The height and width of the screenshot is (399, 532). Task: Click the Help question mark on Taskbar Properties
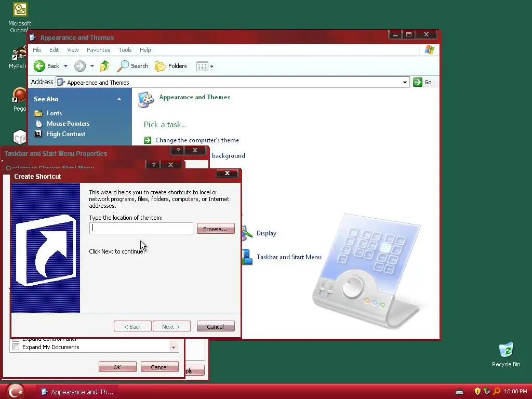pos(178,150)
